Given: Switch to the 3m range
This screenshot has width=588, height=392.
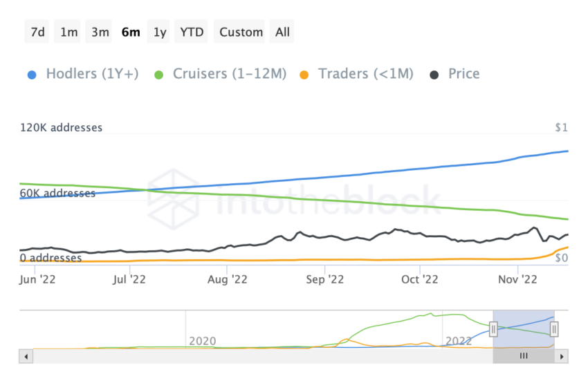Looking at the screenshot, I should click(100, 32).
